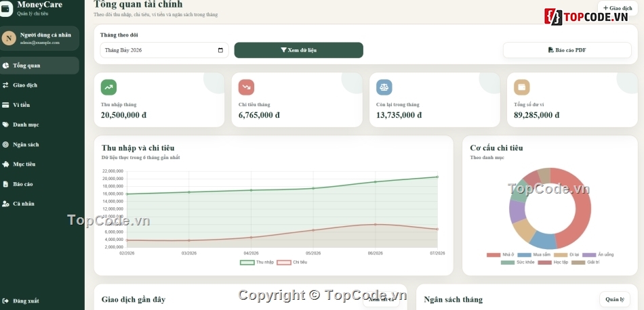Click the Ngân sách target icon

pos(5,144)
